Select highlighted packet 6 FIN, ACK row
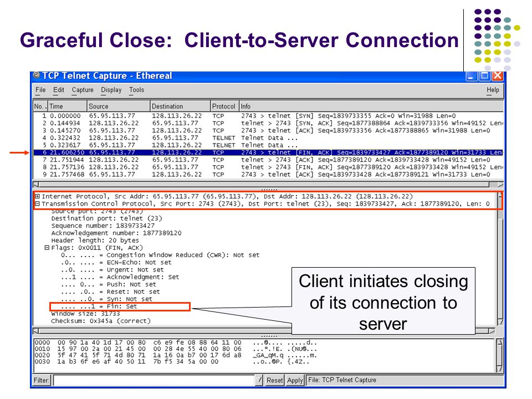The height and width of the screenshot is (399, 532). click(x=268, y=153)
